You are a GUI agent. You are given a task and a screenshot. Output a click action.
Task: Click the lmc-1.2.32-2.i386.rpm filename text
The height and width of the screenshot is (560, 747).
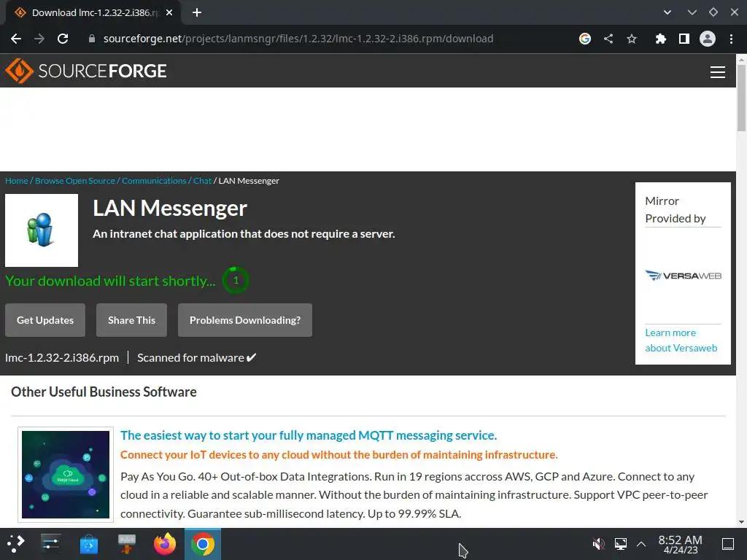[62, 357]
